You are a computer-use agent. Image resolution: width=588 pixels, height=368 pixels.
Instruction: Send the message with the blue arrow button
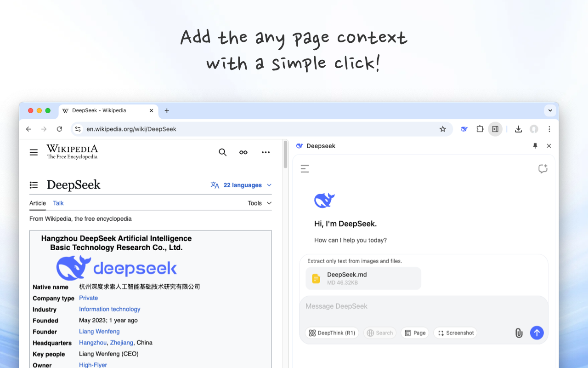(x=537, y=333)
